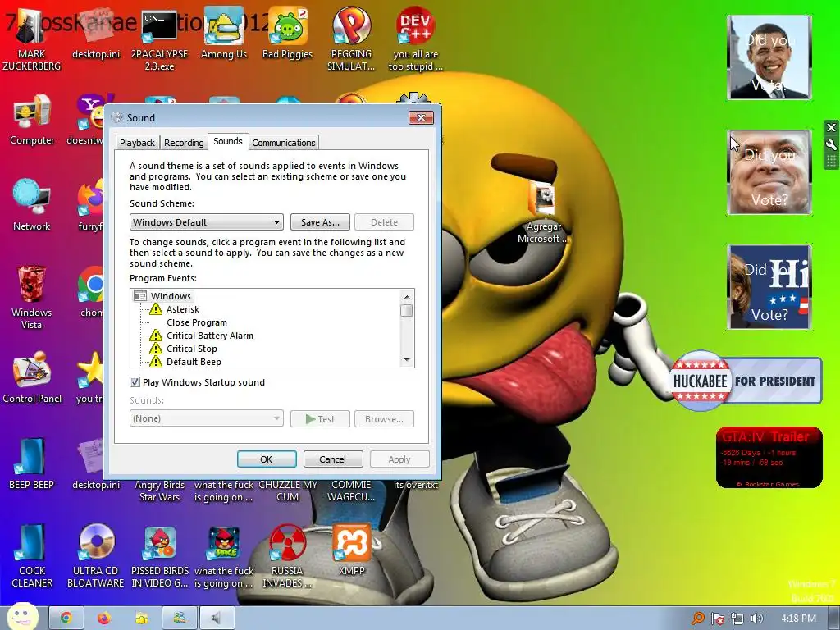Viewport: 840px width, 630px height.
Task: Open Chrome from the taskbar
Action: click(66, 619)
